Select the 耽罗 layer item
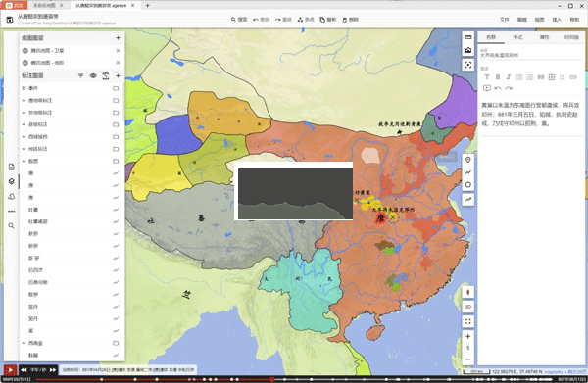 coord(72,295)
